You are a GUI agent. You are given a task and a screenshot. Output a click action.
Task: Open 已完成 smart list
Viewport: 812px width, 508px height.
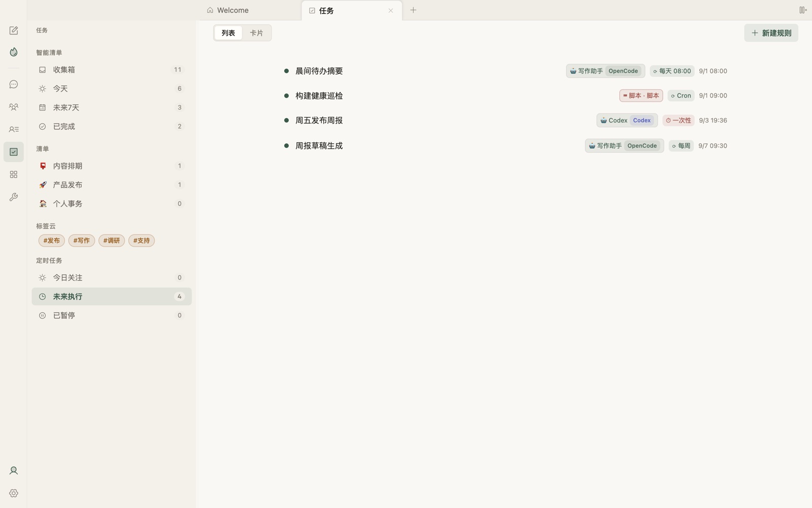[112, 126]
